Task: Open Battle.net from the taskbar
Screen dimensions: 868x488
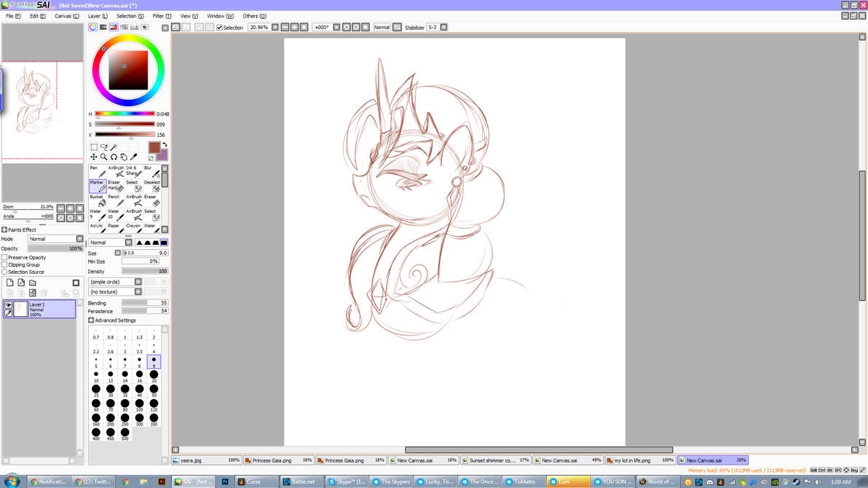Action: point(301,482)
